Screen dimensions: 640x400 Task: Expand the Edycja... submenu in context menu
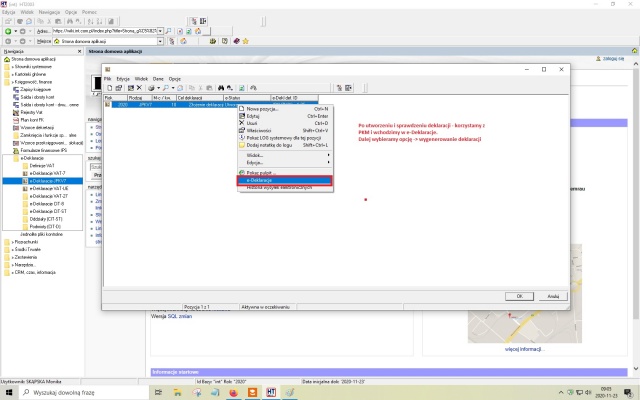coord(285,162)
